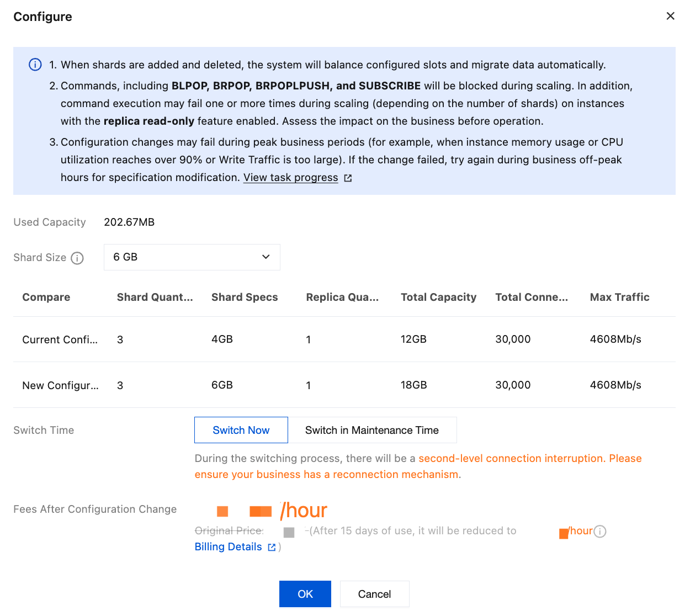
Task: Open View task progress link
Action: coord(290,177)
